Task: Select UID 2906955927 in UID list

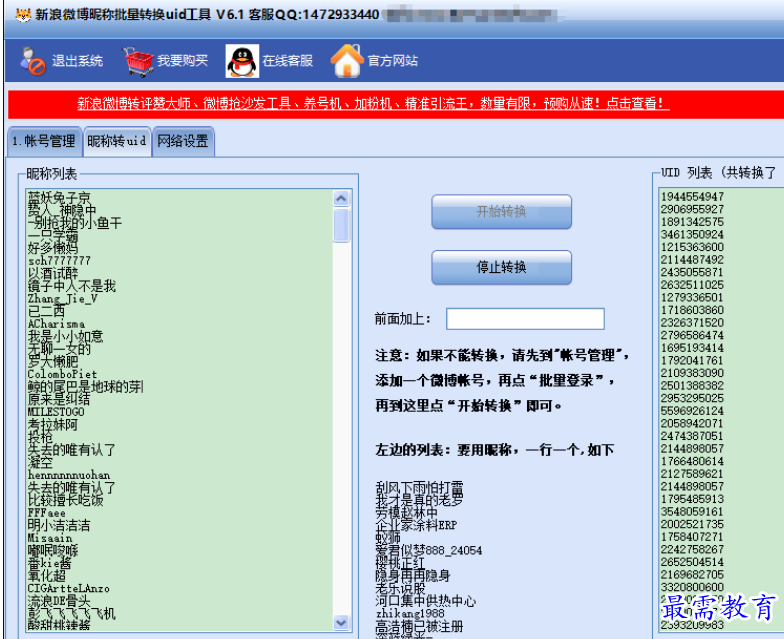Action: click(692, 209)
